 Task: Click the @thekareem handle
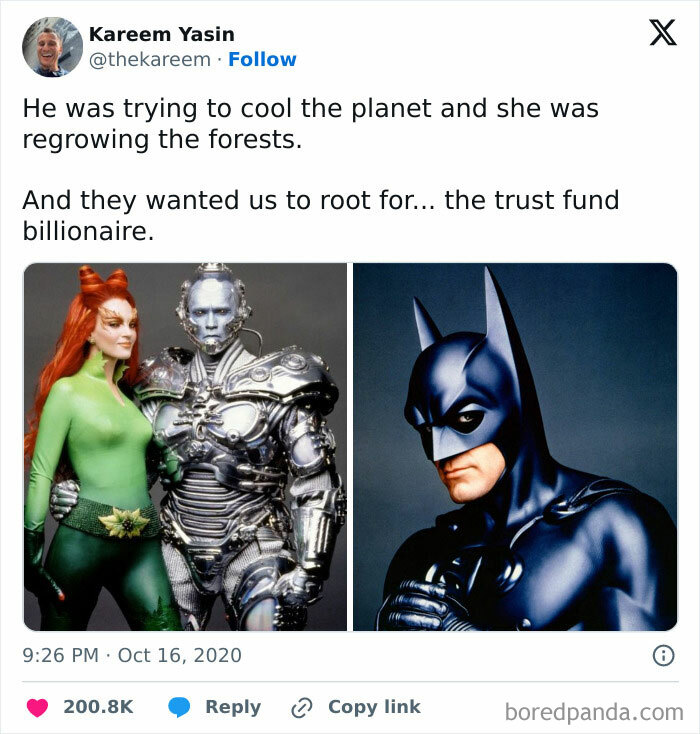[x=149, y=60]
